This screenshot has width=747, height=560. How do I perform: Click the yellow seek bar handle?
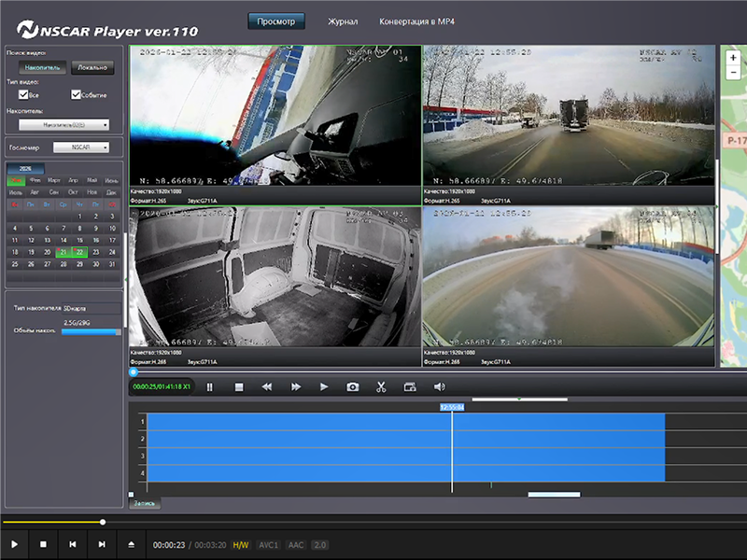(103, 523)
